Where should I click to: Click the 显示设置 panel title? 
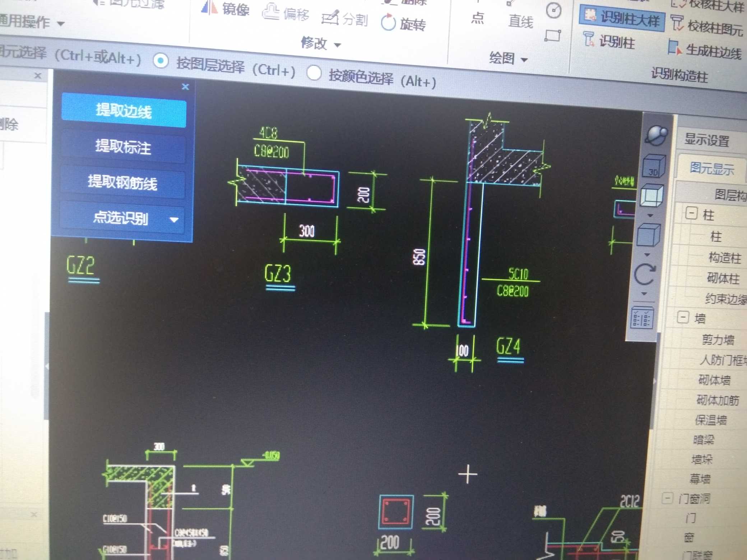(x=707, y=140)
